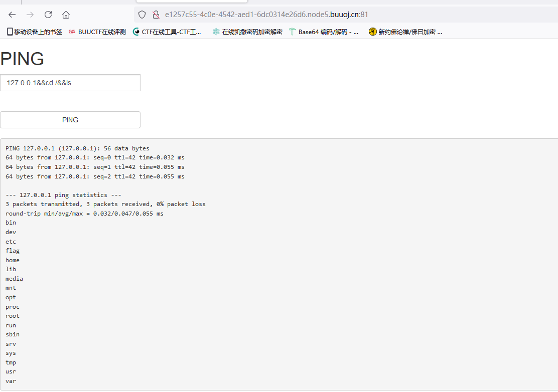Click the seq=0 ping reply line

[95, 157]
